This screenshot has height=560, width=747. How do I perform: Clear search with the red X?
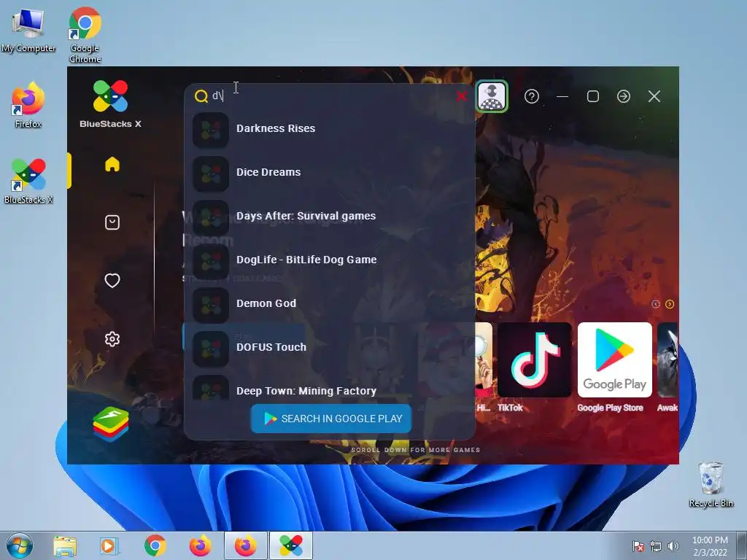[461, 96]
